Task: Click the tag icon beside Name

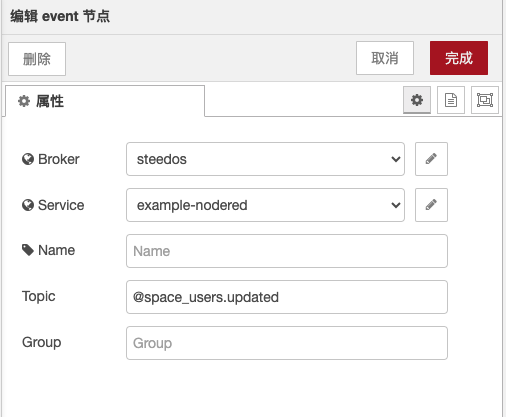Action: pos(28,250)
